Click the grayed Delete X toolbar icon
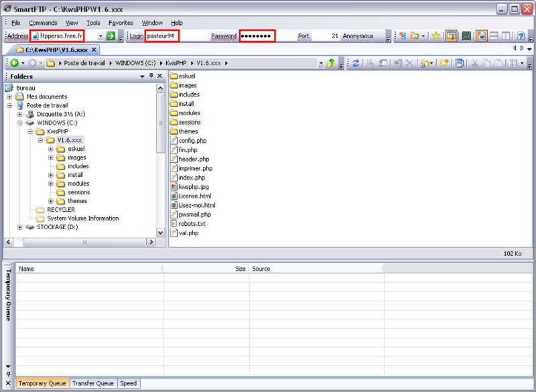 click(x=409, y=63)
